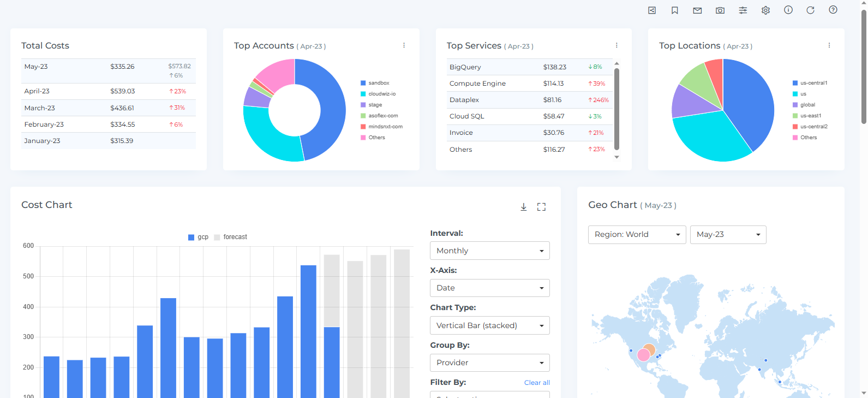Expand the Group By Provider dropdown
The image size is (868, 398).
tap(489, 363)
